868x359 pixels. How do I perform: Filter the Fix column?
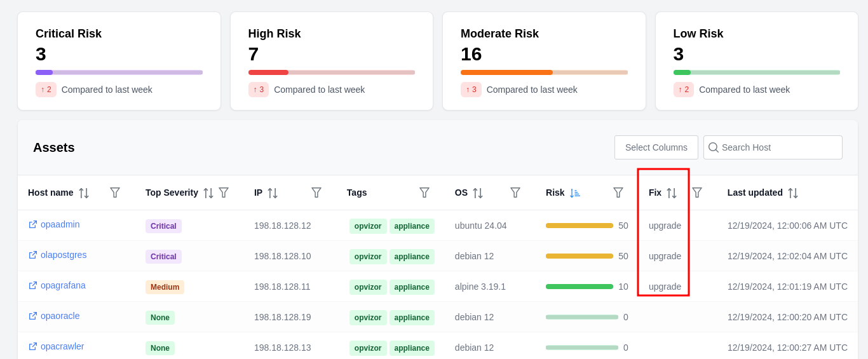697,193
